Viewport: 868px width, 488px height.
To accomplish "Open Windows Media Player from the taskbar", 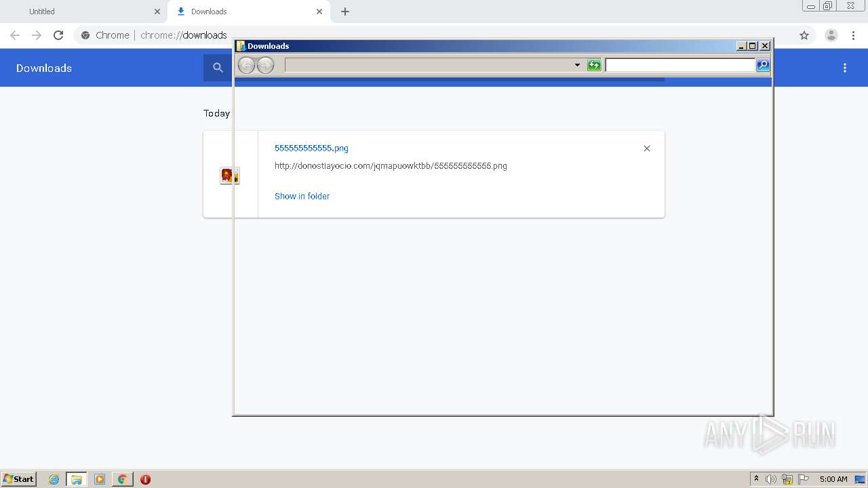I will pyautogui.click(x=100, y=479).
